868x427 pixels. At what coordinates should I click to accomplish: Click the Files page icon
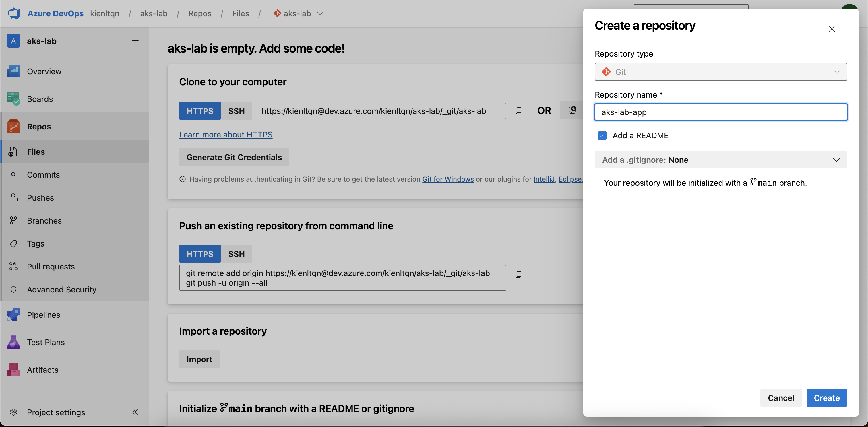(13, 152)
